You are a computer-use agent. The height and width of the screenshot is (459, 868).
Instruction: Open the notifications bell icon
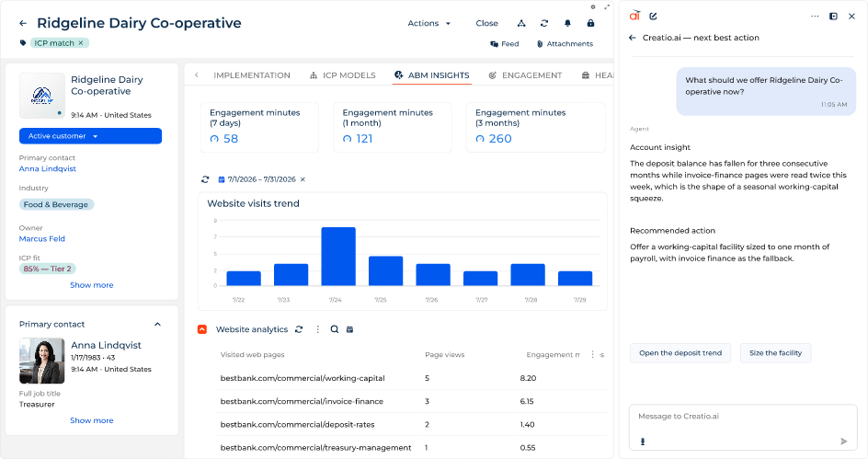pyautogui.click(x=567, y=23)
